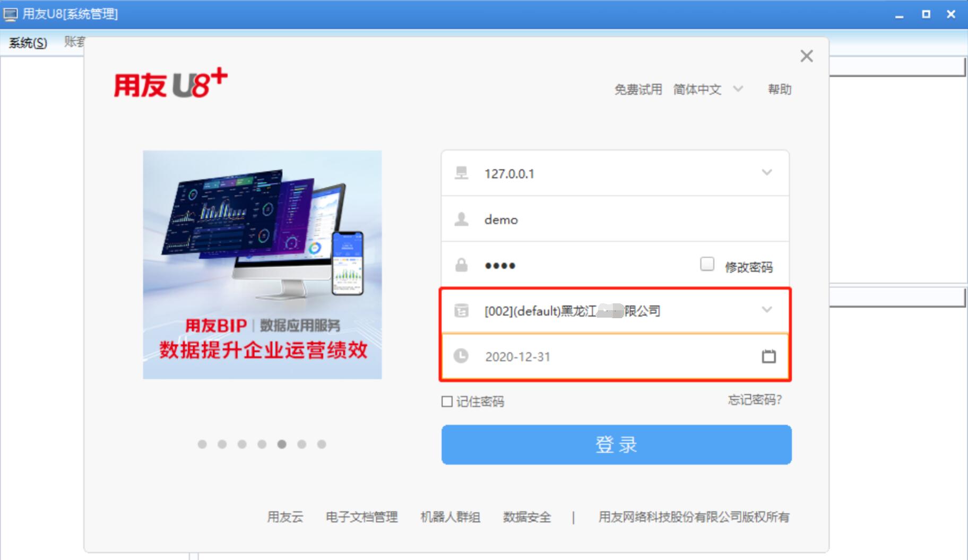Select the last carousel dot
Viewport: 968px width, 560px height.
point(322,444)
